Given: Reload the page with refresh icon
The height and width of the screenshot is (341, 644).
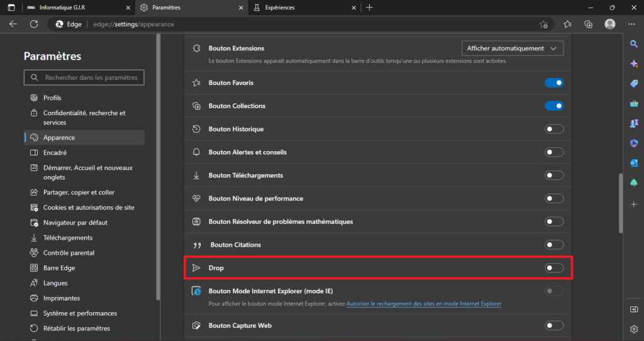Looking at the screenshot, I should click(x=34, y=25).
